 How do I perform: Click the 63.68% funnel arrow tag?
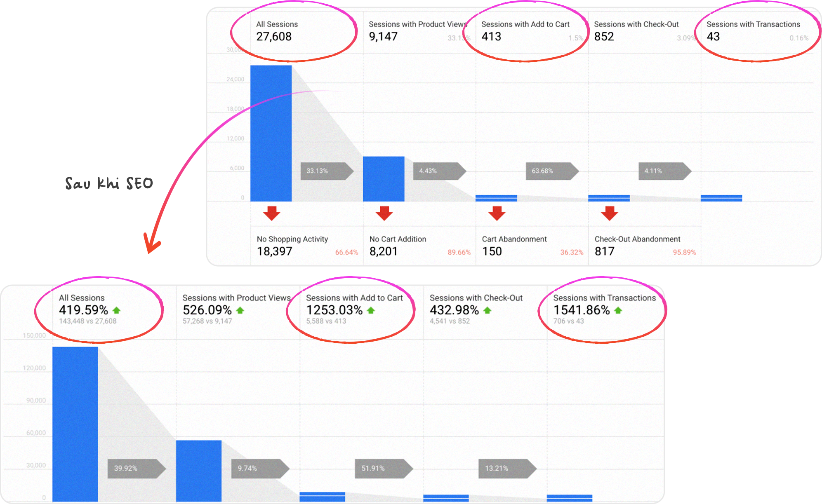click(551, 171)
